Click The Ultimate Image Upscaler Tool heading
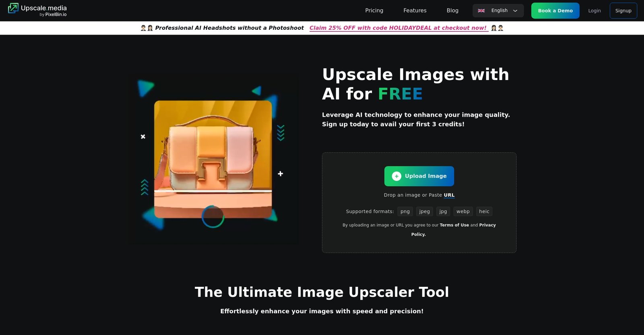 322,292
